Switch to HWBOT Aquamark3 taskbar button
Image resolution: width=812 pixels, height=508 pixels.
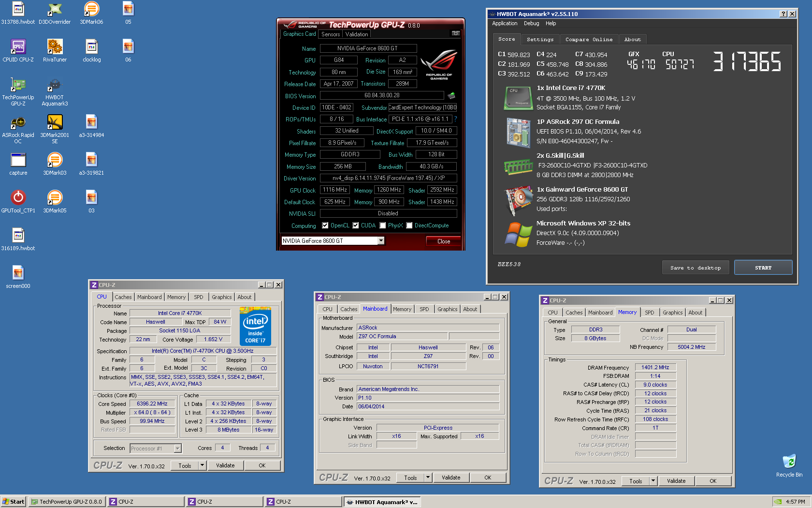click(382, 502)
